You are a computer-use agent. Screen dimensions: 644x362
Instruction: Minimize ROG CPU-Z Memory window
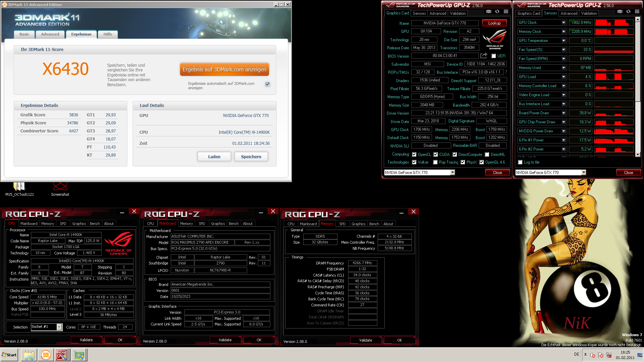401,212
